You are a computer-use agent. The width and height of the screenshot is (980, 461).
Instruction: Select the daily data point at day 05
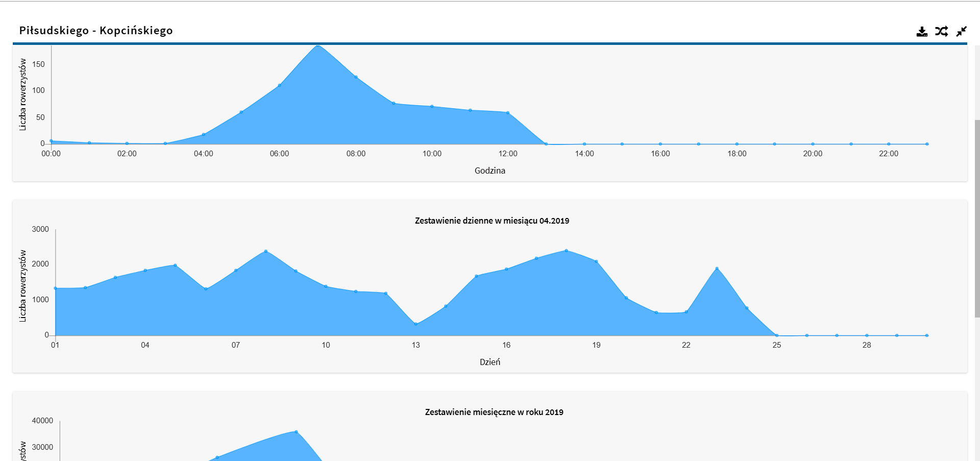pyautogui.click(x=175, y=265)
